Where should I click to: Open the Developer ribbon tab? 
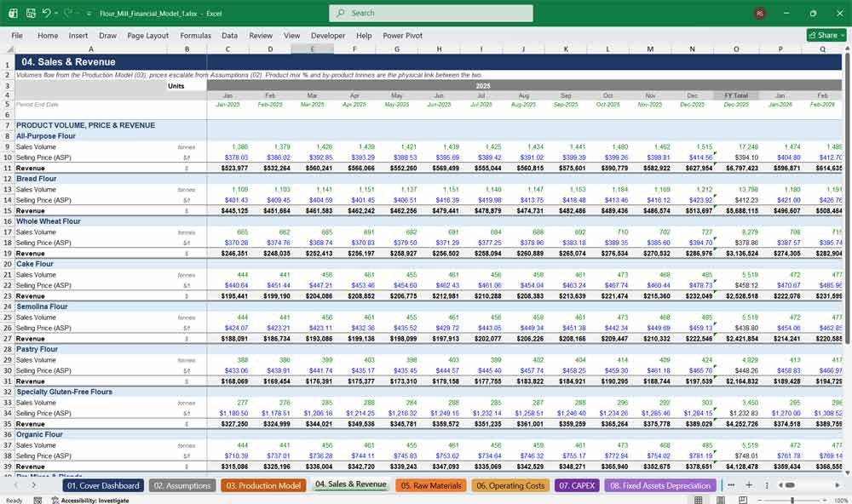pyautogui.click(x=328, y=35)
